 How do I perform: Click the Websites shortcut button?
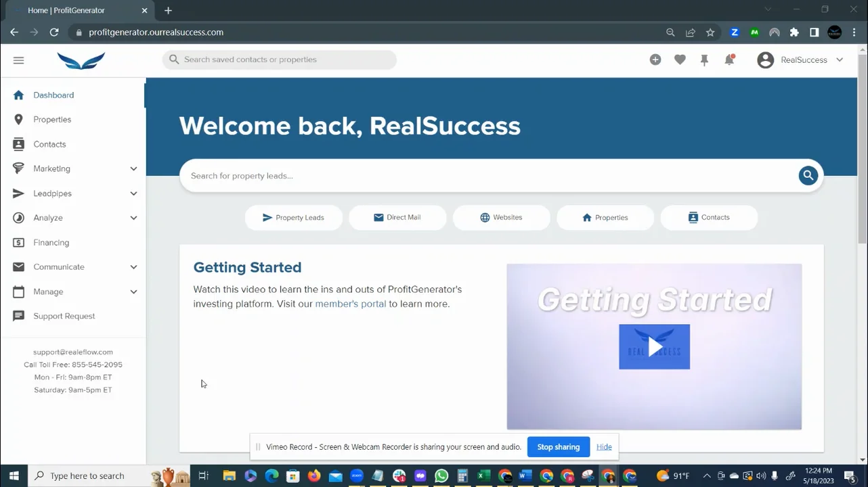coord(501,218)
